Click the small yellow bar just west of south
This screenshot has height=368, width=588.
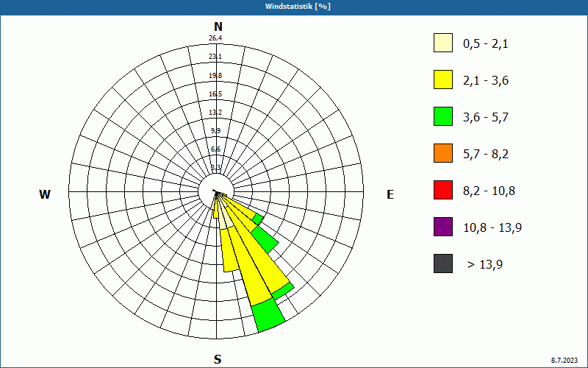(x=216, y=210)
